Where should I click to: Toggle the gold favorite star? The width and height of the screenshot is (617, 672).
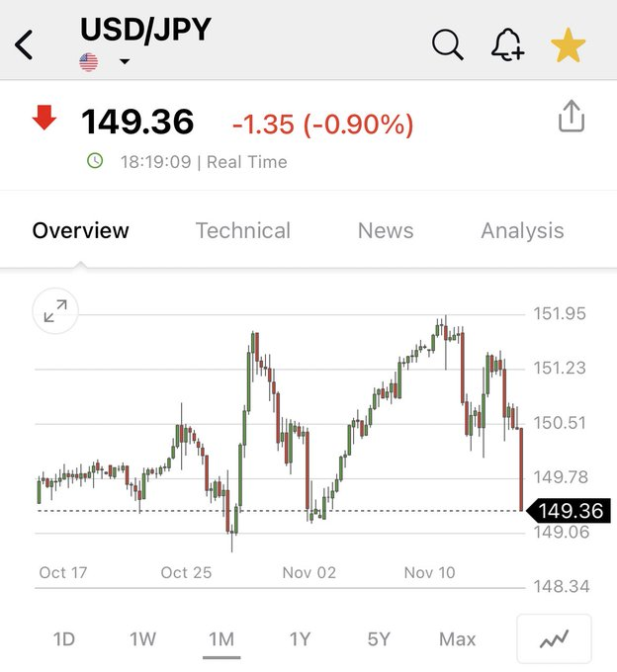[569, 45]
